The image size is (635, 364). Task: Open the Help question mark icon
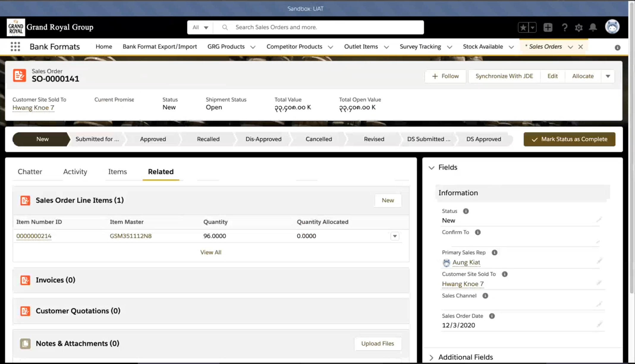[564, 27]
